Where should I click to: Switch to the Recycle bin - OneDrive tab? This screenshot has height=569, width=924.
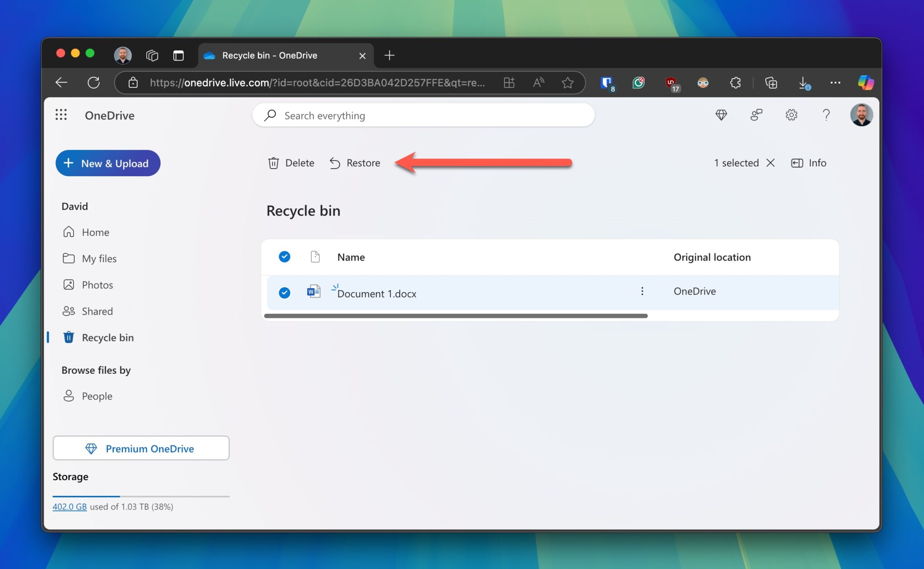(270, 55)
